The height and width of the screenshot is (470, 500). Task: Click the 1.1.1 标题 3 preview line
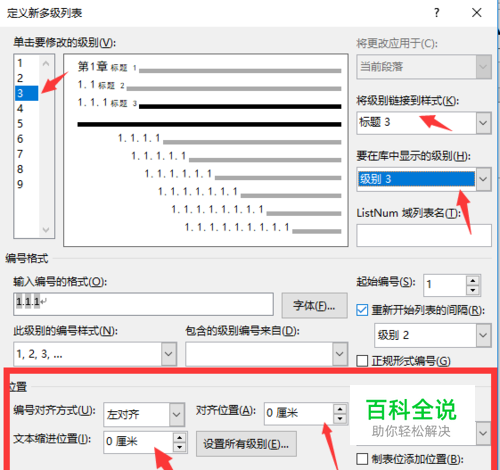click(x=209, y=103)
